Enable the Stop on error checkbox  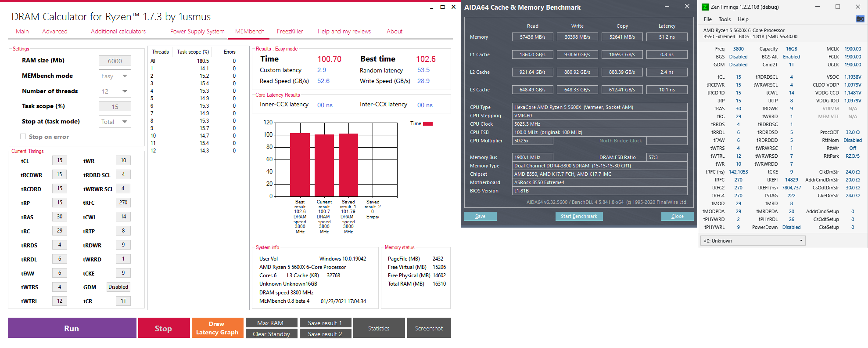point(23,137)
